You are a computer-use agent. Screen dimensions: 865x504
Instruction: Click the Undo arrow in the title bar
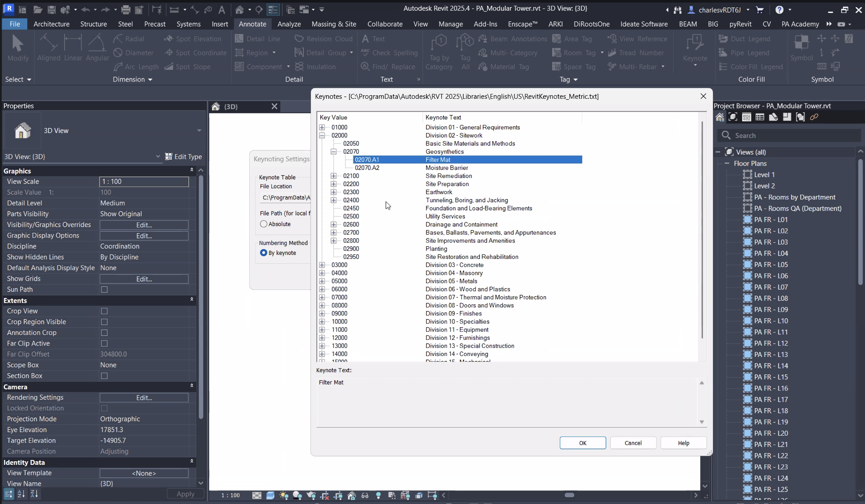(x=85, y=10)
